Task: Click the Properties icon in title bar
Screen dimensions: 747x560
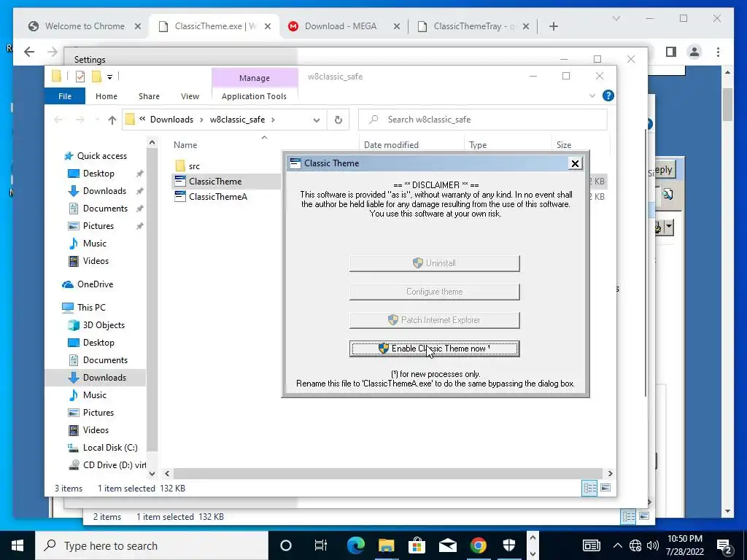Action: coord(80,76)
